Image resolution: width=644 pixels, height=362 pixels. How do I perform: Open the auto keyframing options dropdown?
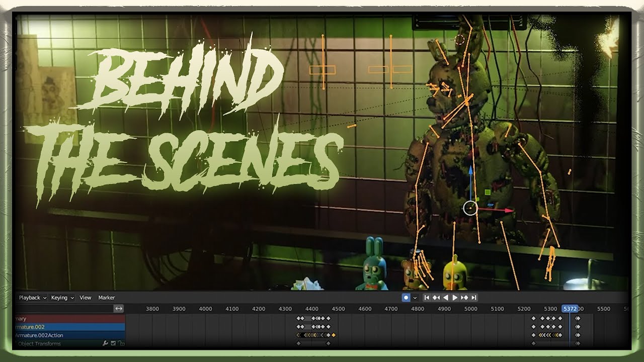[415, 298]
